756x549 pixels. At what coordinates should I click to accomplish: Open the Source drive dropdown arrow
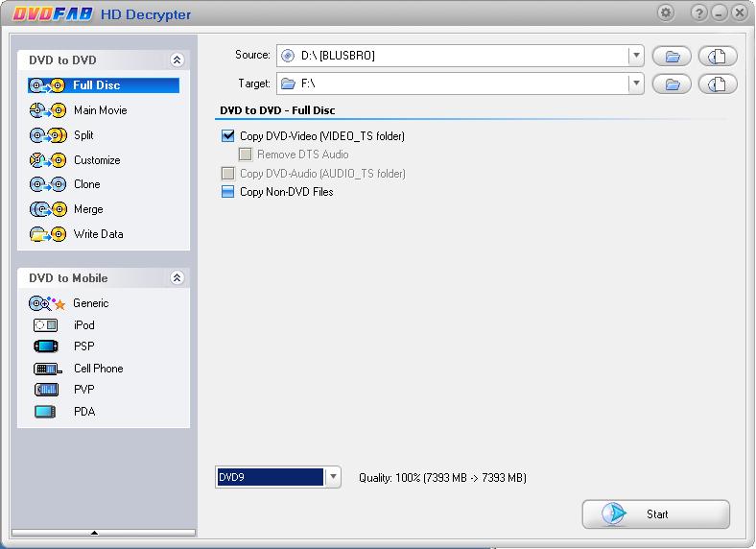coord(636,56)
